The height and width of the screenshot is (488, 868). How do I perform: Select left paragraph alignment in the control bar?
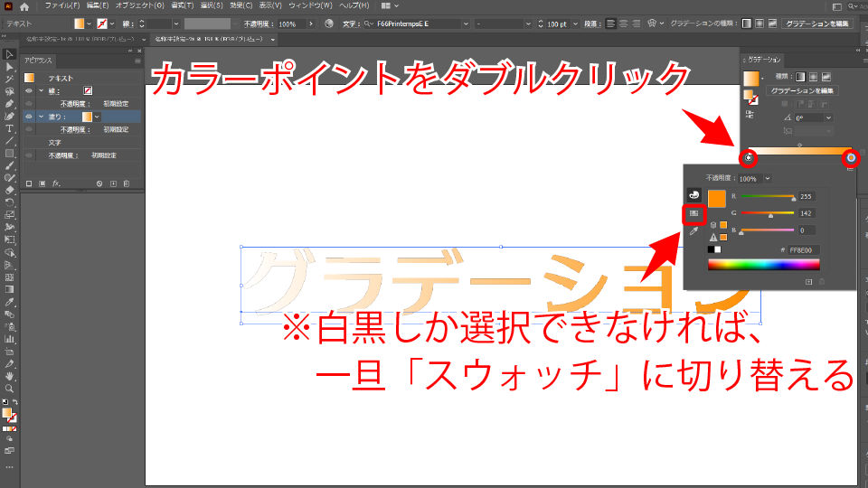(610, 23)
